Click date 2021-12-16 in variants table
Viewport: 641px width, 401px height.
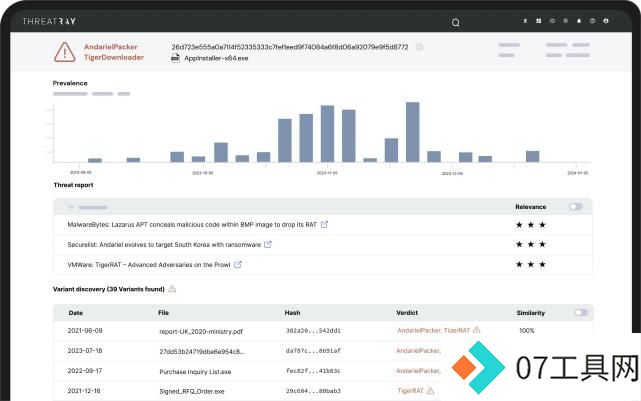[84, 390]
